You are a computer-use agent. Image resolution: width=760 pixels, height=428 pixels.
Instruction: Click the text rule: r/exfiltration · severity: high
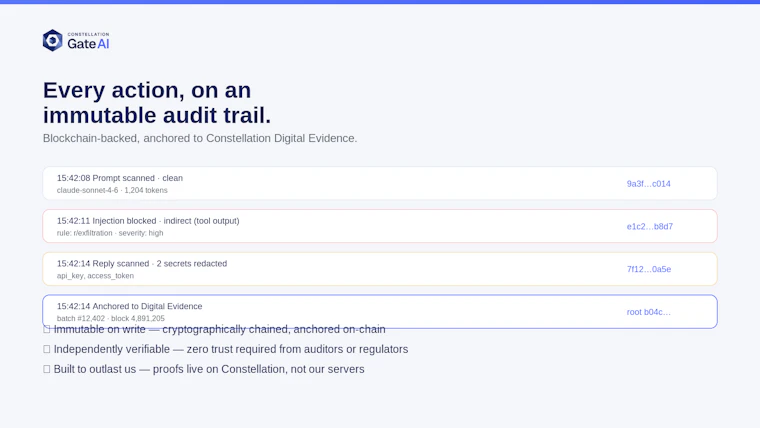point(110,233)
